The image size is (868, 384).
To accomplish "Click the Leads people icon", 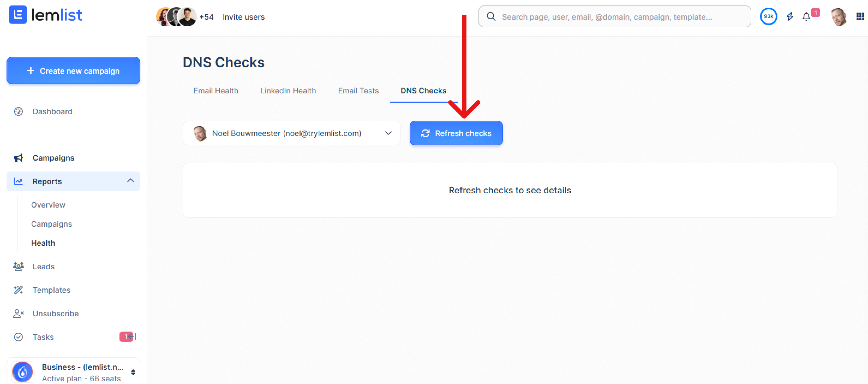I will tap(19, 267).
